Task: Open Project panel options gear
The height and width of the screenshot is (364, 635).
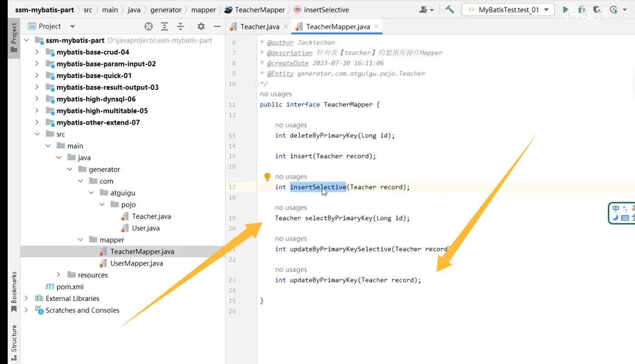Action: [201, 26]
